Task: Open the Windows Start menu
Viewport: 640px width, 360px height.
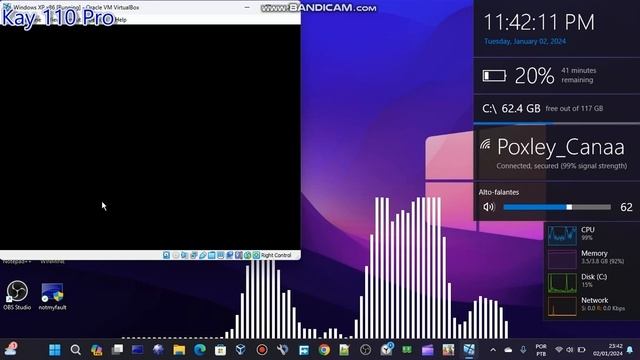Action: pyautogui.click(x=54, y=350)
